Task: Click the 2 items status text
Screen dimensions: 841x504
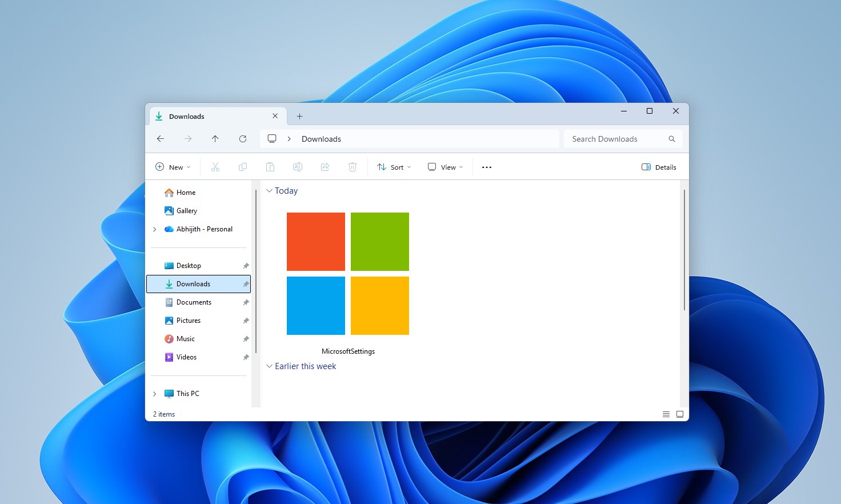Action: (x=164, y=414)
